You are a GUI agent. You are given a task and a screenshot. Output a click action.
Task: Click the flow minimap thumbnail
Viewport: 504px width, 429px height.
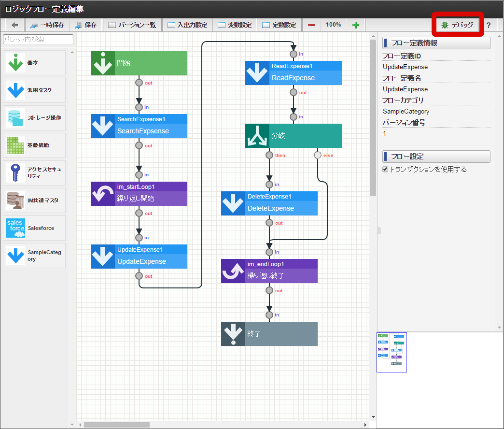pos(392,352)
